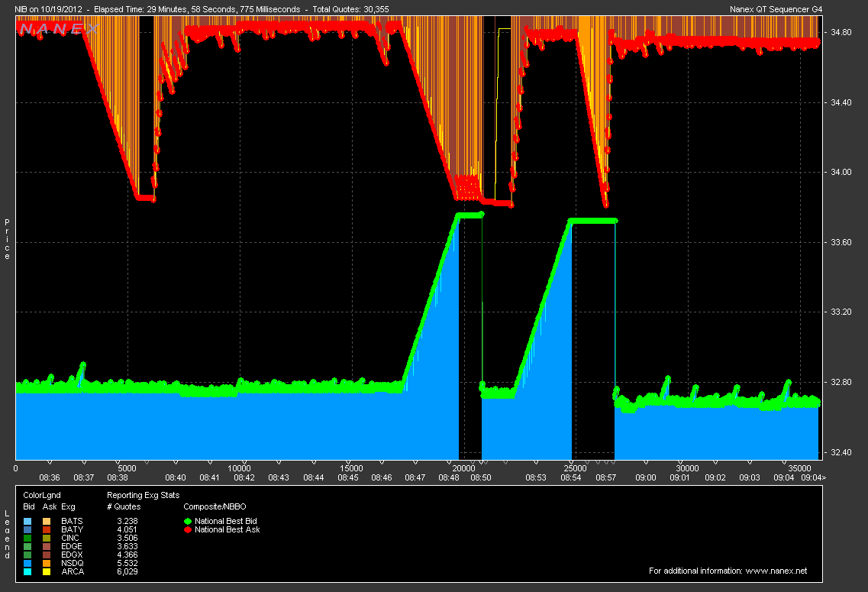Viewport: 868px width, 592px height.
Task: Click the 09:00 time axis label
Action: [645, 477]
